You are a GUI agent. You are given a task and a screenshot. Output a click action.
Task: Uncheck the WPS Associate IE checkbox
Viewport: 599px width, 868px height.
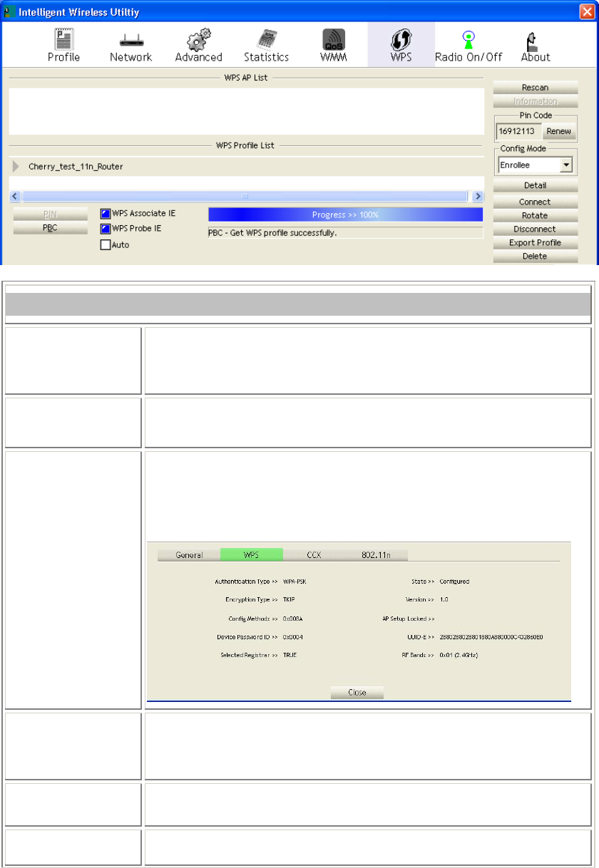pos(106,213)
